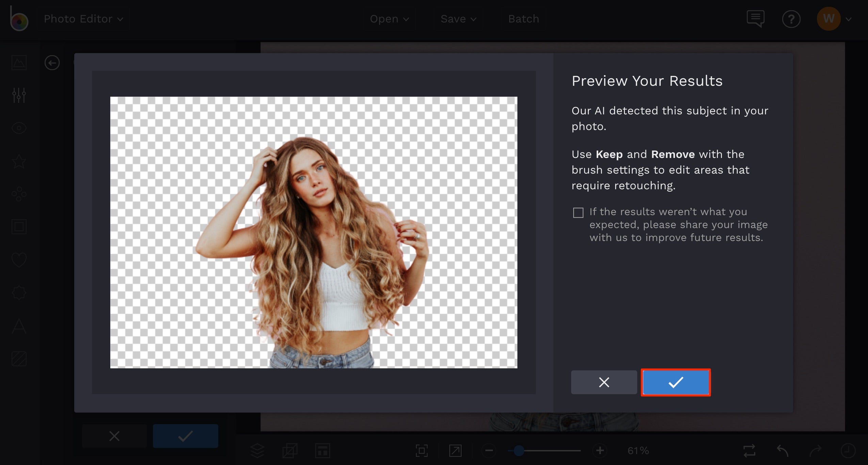The width and height of the screenshot is (868, 465).
Task: Select the Frames tool in the sidebar
Action: tap(19, 226)
